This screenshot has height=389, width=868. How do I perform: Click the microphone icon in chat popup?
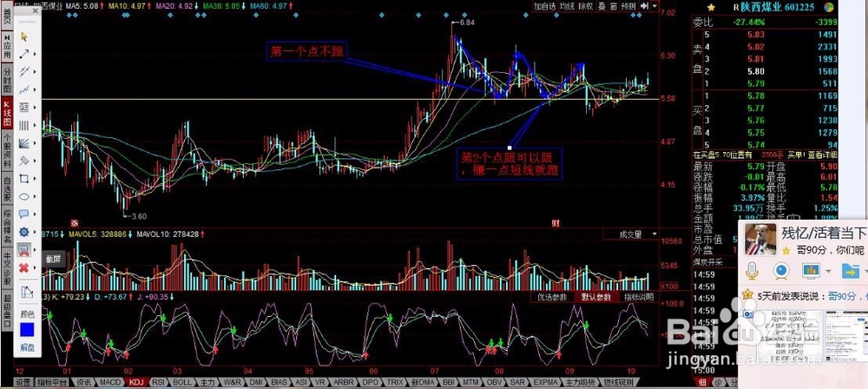point(752,271)
